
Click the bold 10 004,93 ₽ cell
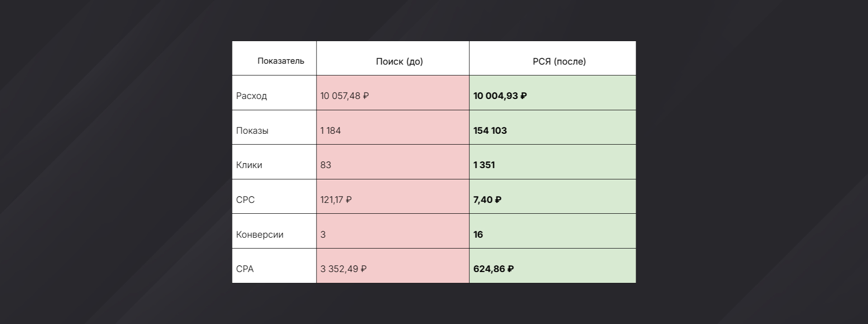(x=500, y=96)
